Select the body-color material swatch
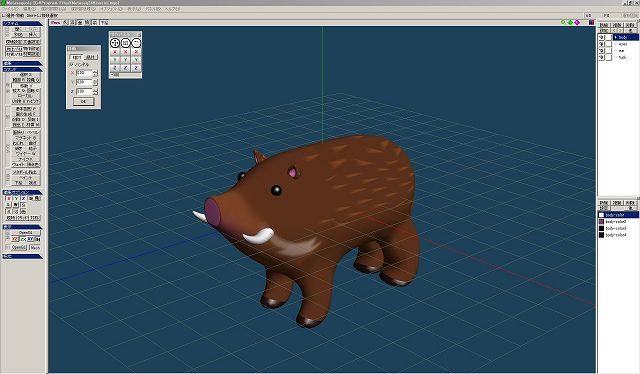The image size is (640, 374). click(x=601, y=215)
